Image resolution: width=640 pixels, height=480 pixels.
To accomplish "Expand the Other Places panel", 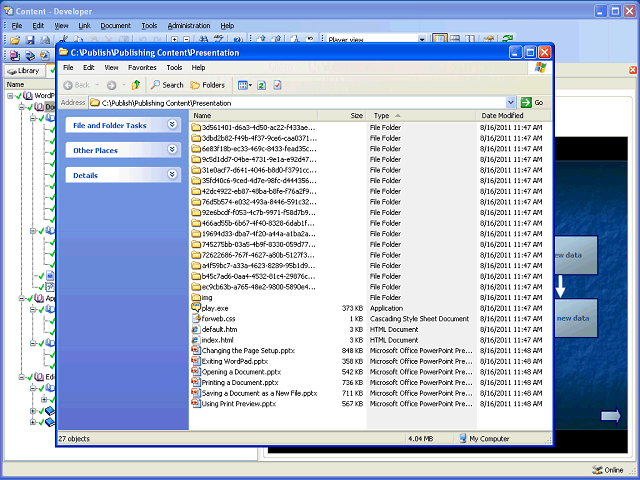I will click(x=172, y=149).
